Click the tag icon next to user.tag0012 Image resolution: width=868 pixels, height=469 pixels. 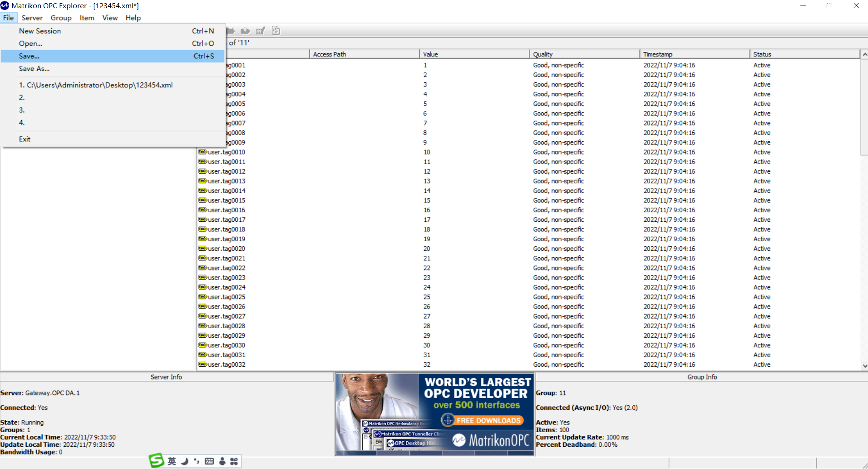click(202, 171)
